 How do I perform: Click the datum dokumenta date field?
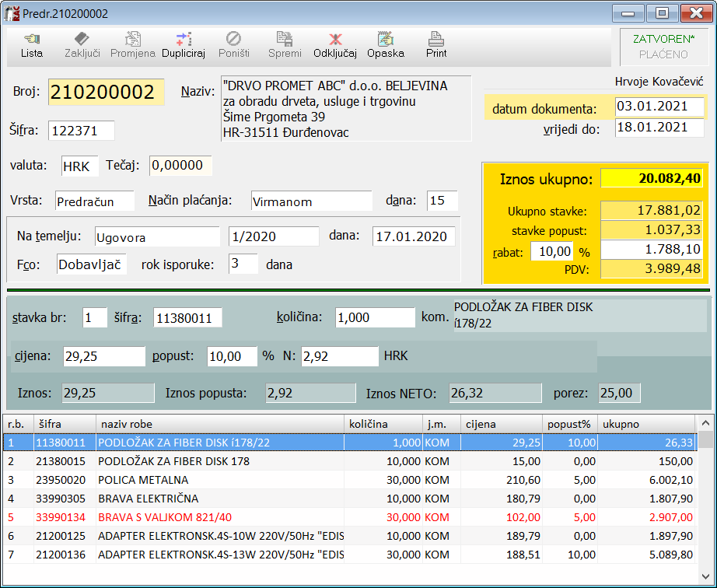tap(659, 107)
